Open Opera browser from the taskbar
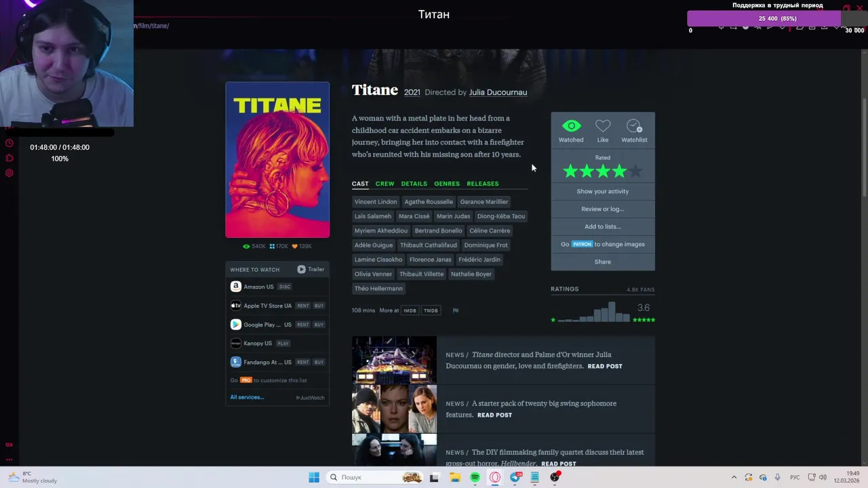This screenshot has height=488, width=868. 495,477
